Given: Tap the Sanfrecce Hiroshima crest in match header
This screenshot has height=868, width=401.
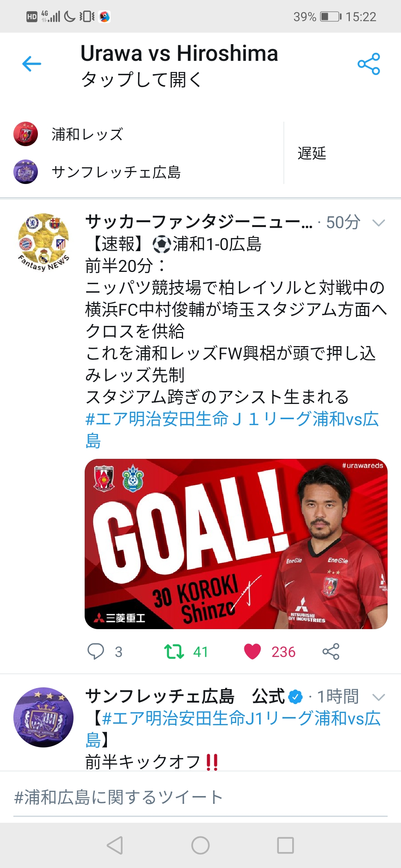Looking at the screenshot, I should (26, 172).
